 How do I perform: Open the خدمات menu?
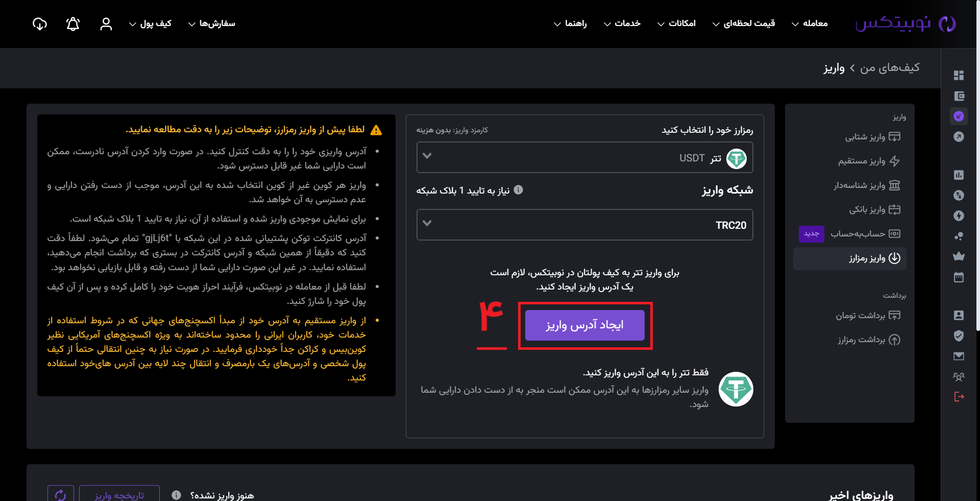point(622,23)
